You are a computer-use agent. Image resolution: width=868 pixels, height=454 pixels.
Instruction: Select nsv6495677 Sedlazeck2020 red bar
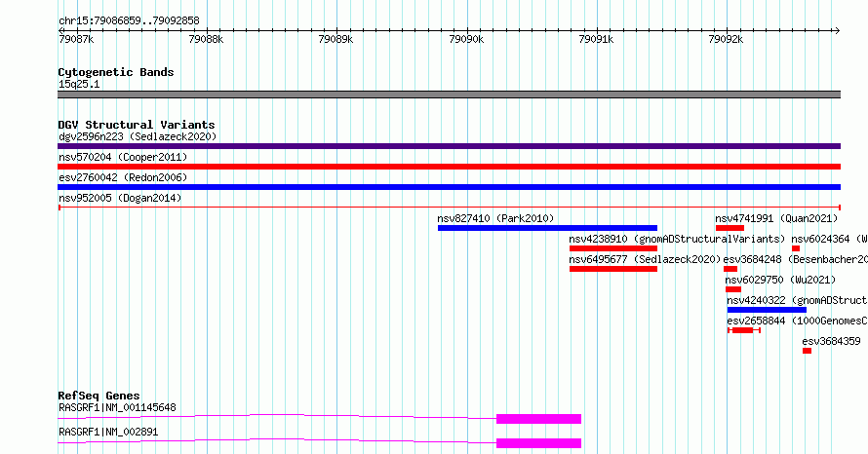[613, 269]
